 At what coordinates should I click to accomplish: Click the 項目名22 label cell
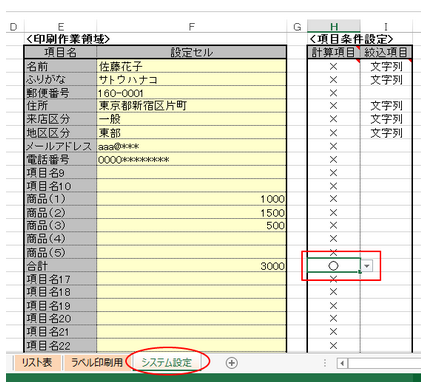(61, 345)
